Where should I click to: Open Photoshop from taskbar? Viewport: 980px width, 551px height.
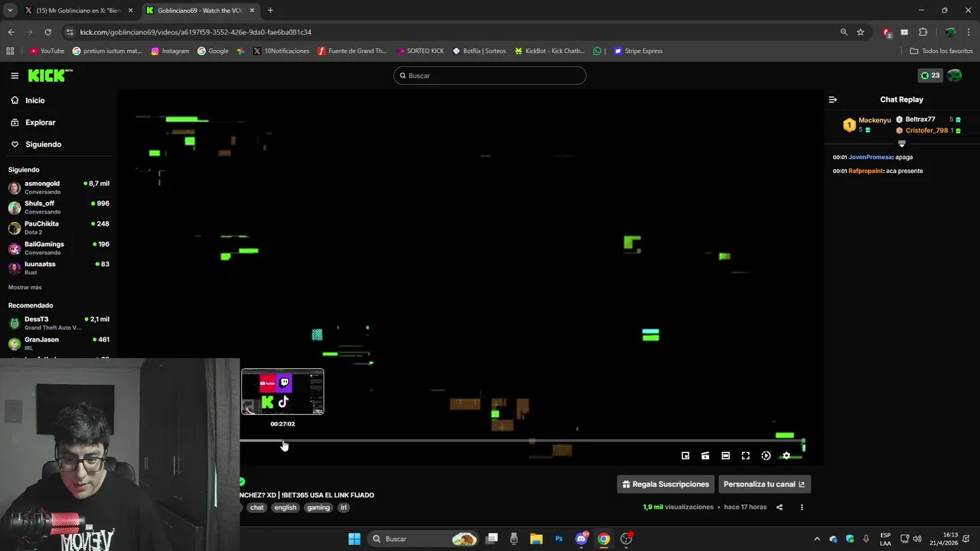click(559, 539)
